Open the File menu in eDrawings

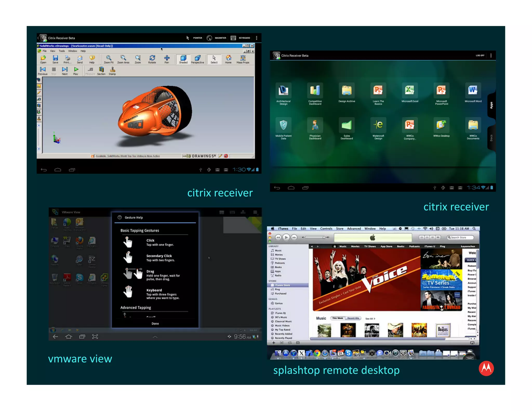pos(45,51)
